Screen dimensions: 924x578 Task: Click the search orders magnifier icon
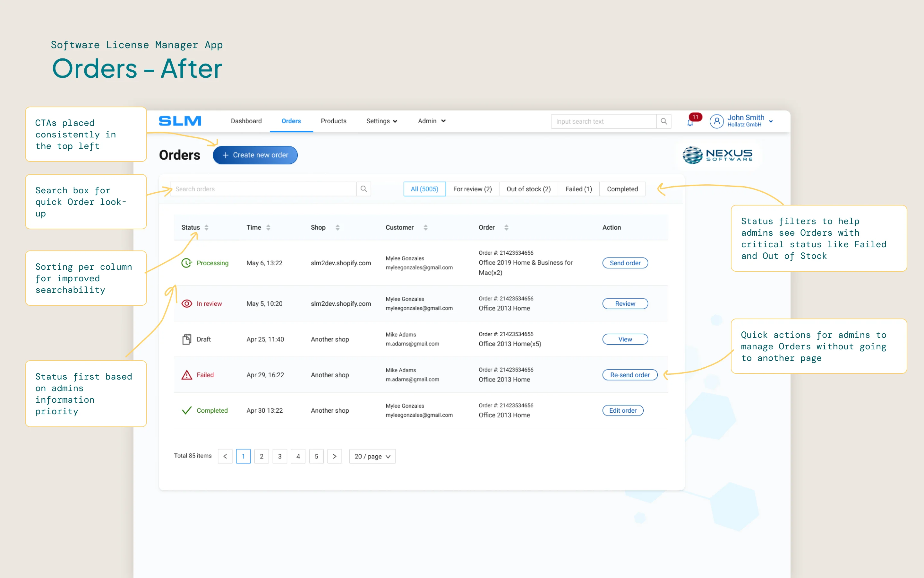tap(364, 189)
